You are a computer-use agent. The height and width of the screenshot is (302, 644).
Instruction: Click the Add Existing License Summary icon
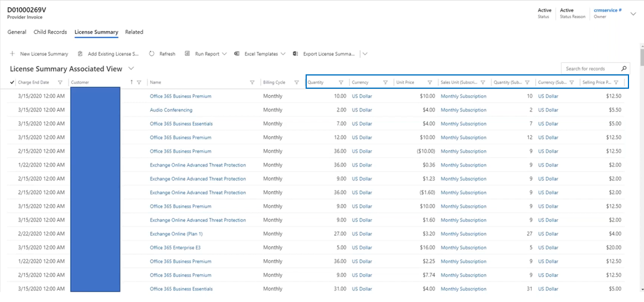[80, 54]
